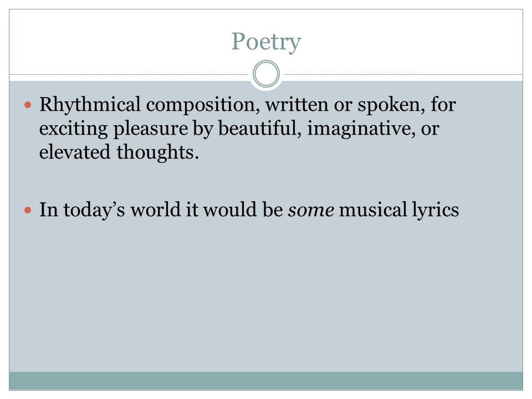Click the word Rhythmical
Screen dimensions: 532x399
click(x=90, y=105)
